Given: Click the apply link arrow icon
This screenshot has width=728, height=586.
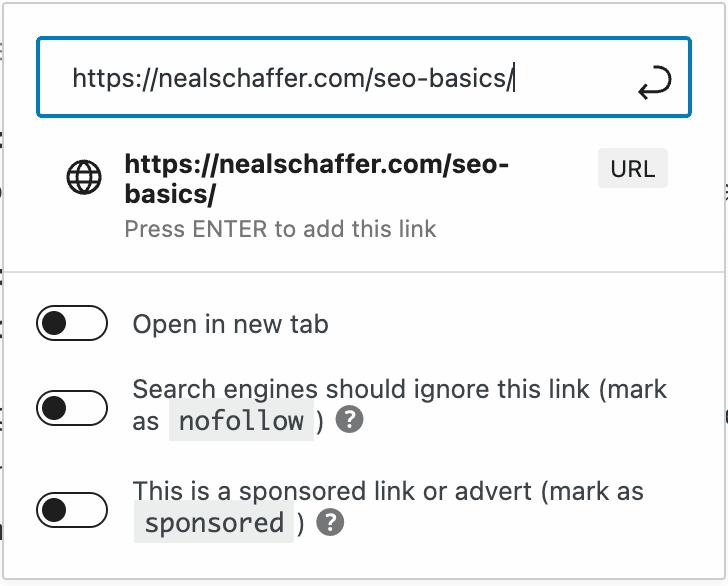Looking at the screenshot, I should tap(654, 83).
